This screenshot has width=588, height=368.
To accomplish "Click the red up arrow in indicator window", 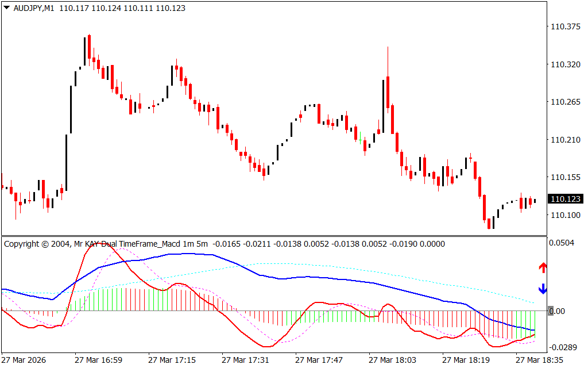I will coord(542,267).
